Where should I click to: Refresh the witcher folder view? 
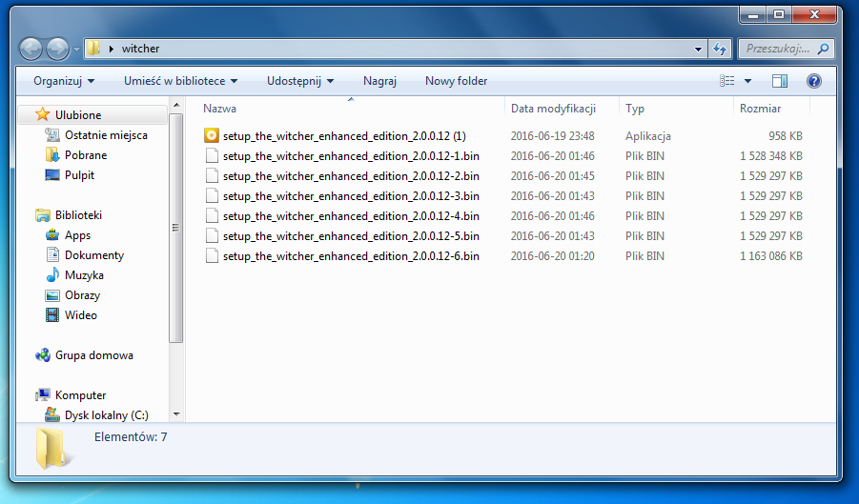pyautogui.click(x=719, y=49)
